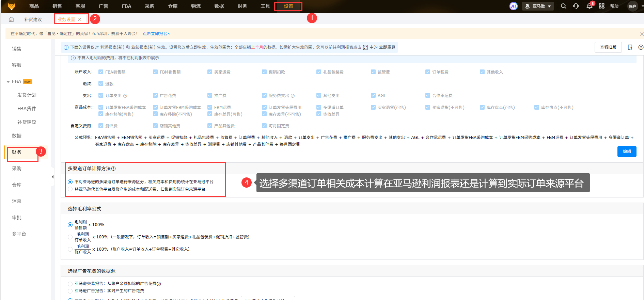The height and width of the screenshot is (300, 644).
Task: Click the home icon tab
Action: pyautogui.click(x=11, y=19)
